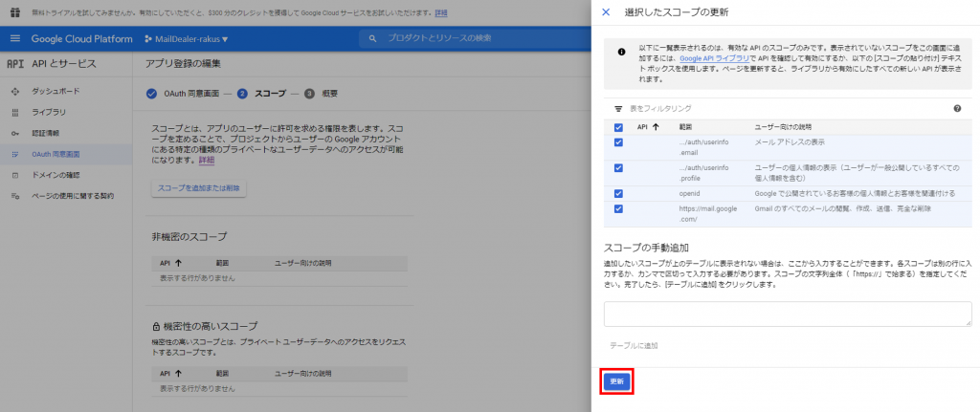Open the ドメインの確認 sidebar item
This screenshot has width=980, height=412.
[56, 176]
